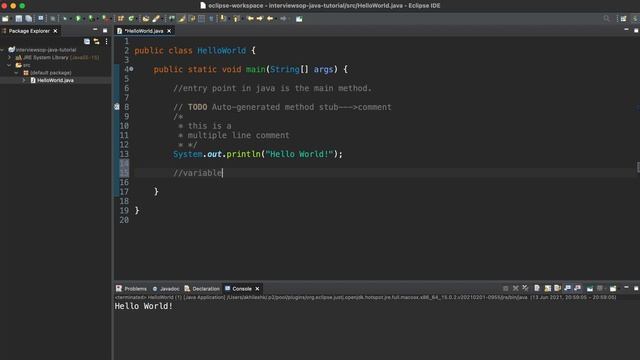Toggle Show Whitespace Characters icon
Image resolution: width=640 pixels, height=360 pixels.
click(x=211, y=19)
